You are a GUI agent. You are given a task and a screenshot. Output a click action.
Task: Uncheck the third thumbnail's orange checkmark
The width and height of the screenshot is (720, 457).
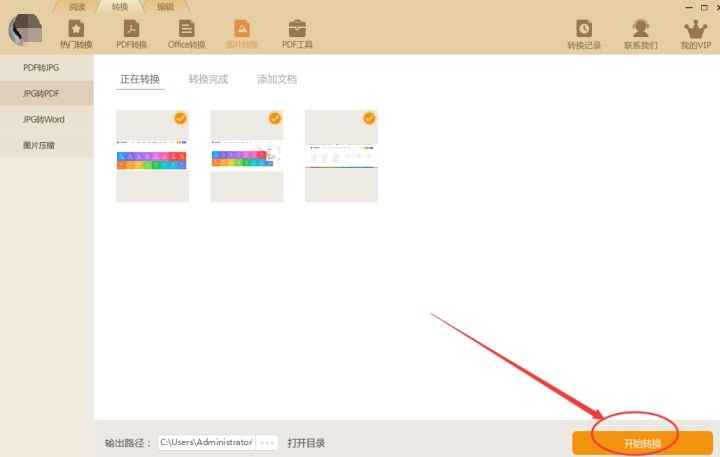[370, 118]
